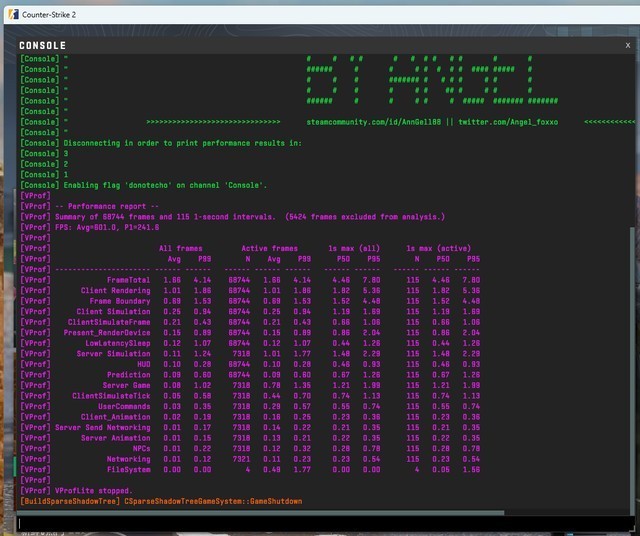Click the Server Simulation row
This screenshot has height=536, width=640.
coord(114,353)
